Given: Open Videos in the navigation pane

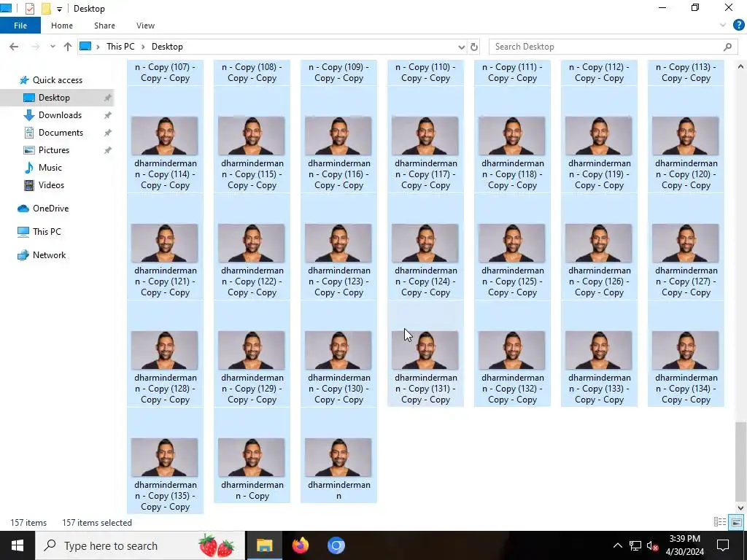Looking at the screenshot, I should pos(51,185).
